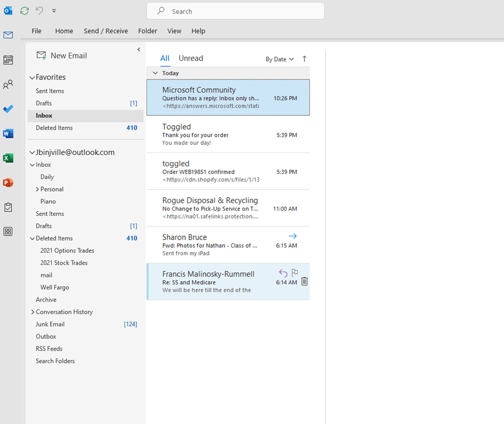Open the View menu

[174, 31]
